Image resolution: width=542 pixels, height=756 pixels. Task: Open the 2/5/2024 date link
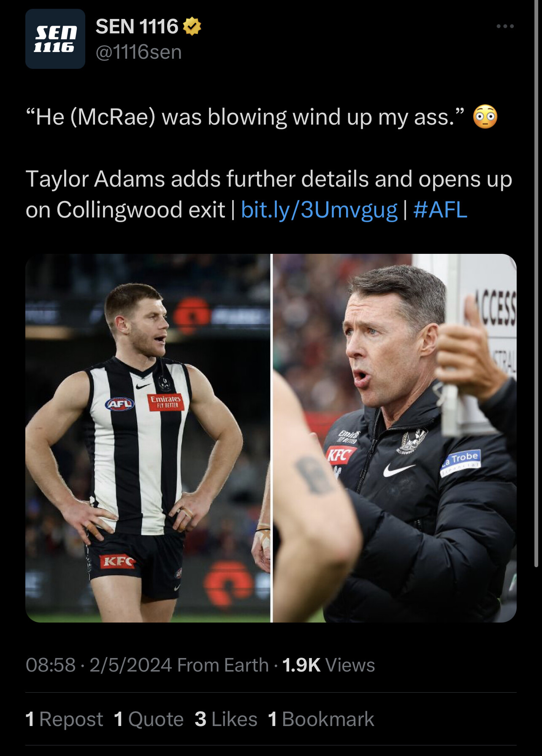(x=131, y=665)
